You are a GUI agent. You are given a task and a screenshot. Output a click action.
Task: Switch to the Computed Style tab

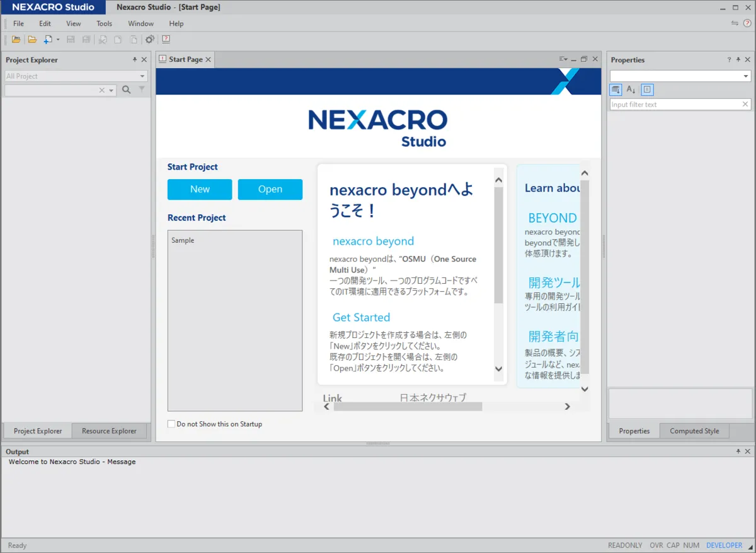point(694,431)
